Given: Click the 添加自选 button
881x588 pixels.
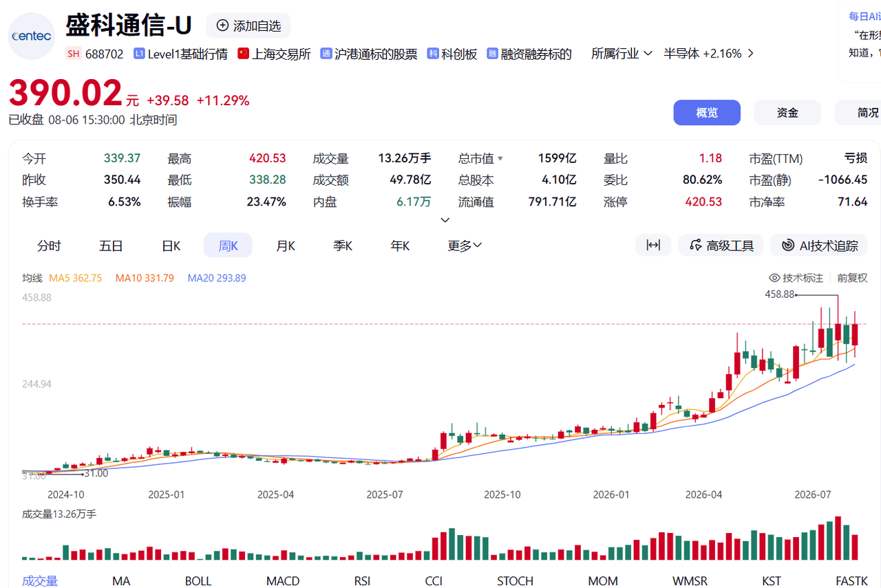Looking at the screenshot, I should tap(248, 25).
